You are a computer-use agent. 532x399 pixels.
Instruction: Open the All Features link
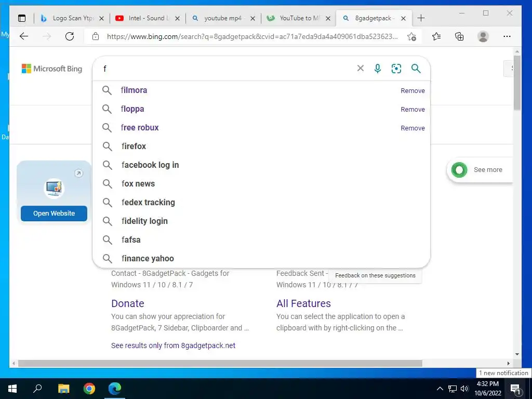pos(303,303)
